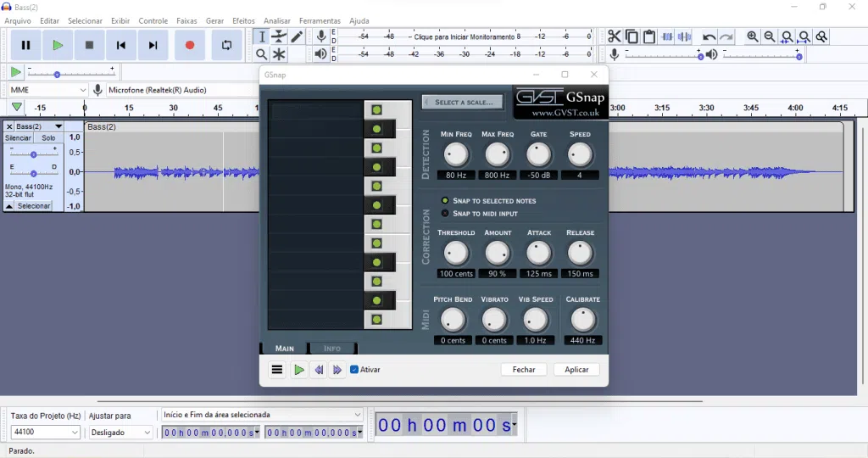Viewport: 868px width, 458px height.
Task: Select the Zoom magnifier tool
Action: [262, 54]
